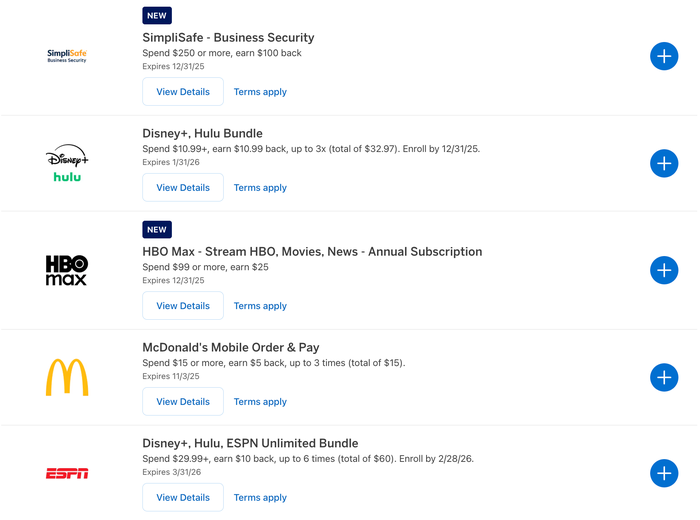Click 'Expires 1/31/26' under Disney+, Hulu Bundle
Screen dimensions: 700x520
tap(171, 162)
